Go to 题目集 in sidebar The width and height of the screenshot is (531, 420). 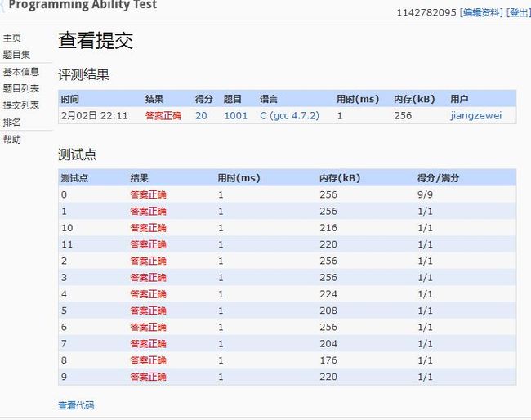(16, 55)
